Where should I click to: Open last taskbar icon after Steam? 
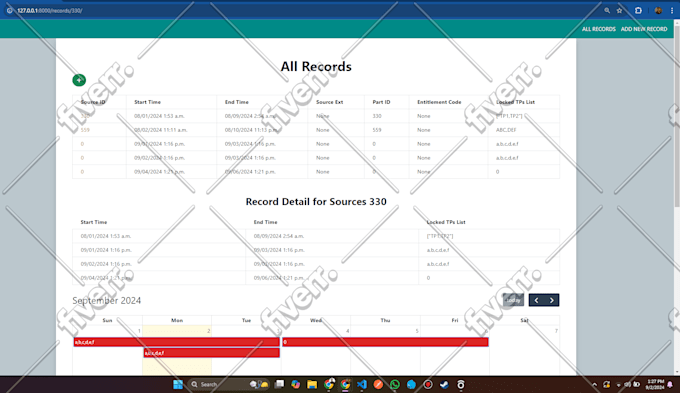461,384
